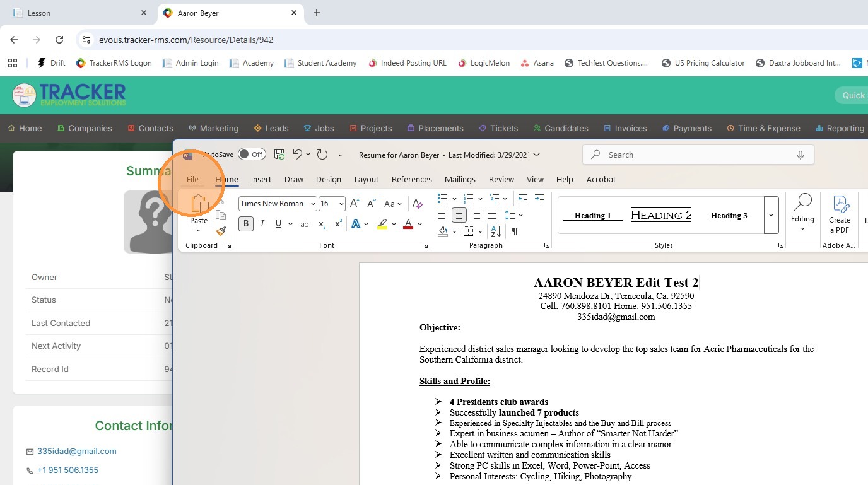Screen dimensions: 868x485
Task: Open the Editing dropdown
Action: pyautogui.click(x=802, y=214)
